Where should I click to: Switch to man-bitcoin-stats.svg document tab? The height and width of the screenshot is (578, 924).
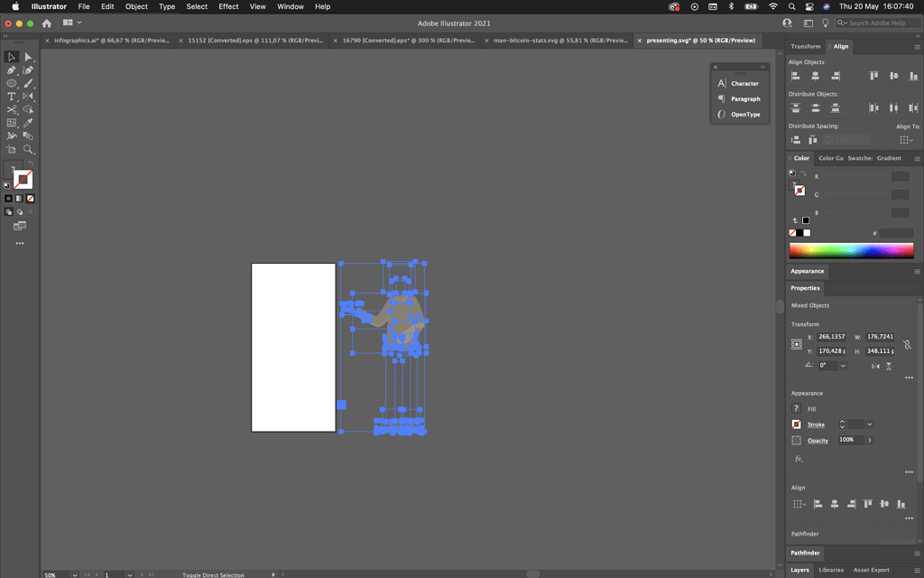point(561,41)
